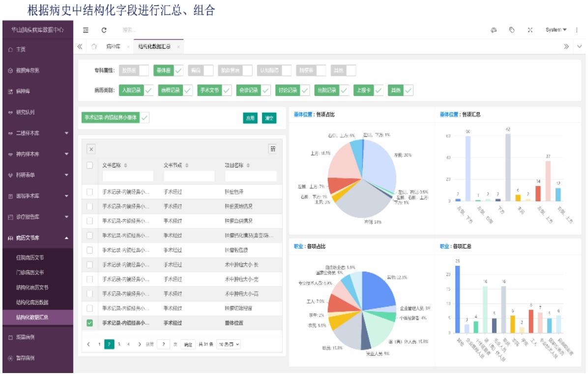The width and height of the screenshot is (588, 376).
Task: Click the 应用 button
Action: (250, 118)
